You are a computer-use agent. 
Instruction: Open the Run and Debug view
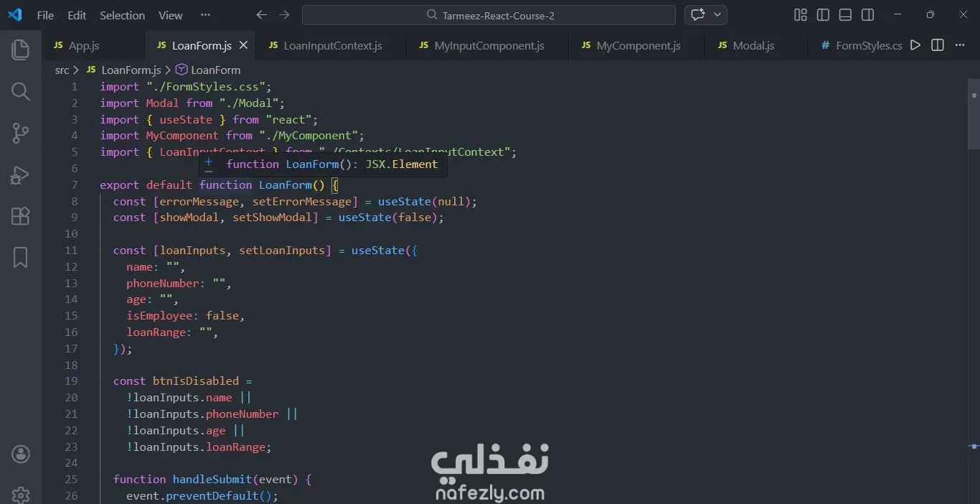pos(21,174)
